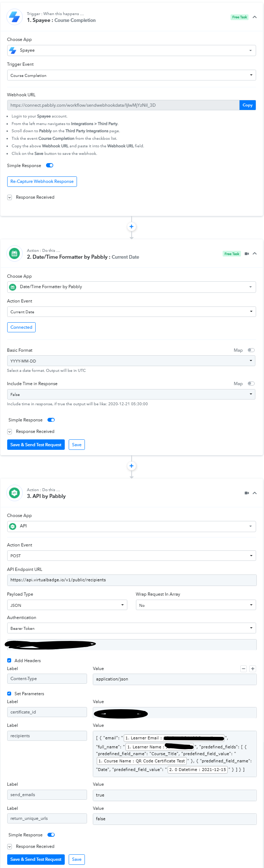Screen dimensions: 264x868
Task: Open the Trigger Event dropdown showing Course Completion
Action: [x=131, y=75]
